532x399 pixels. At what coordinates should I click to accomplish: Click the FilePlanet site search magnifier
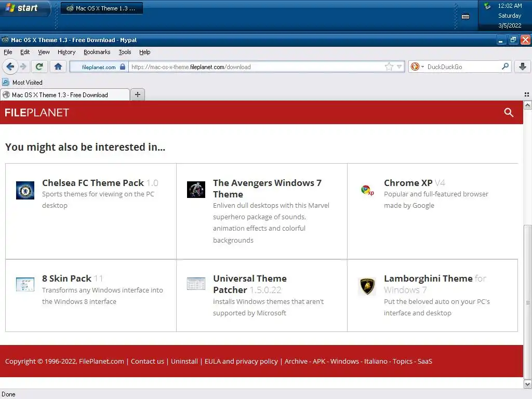click(508, 112)
